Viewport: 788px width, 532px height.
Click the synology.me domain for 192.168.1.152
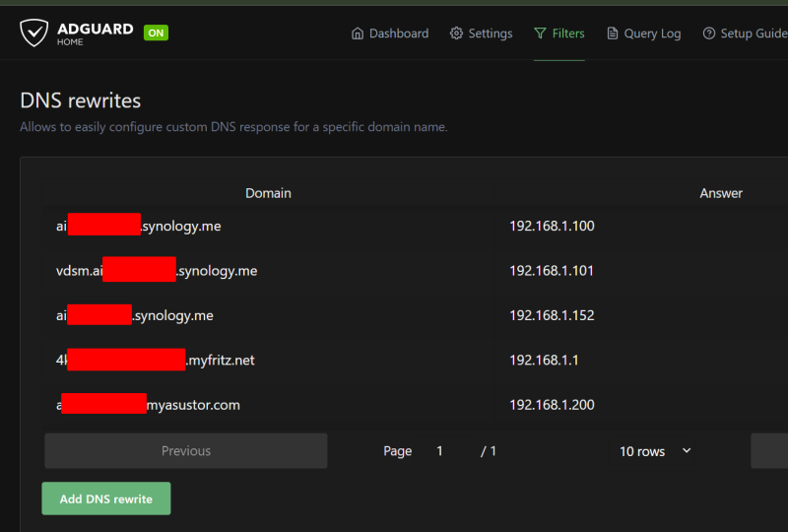(x=135, y=315)
